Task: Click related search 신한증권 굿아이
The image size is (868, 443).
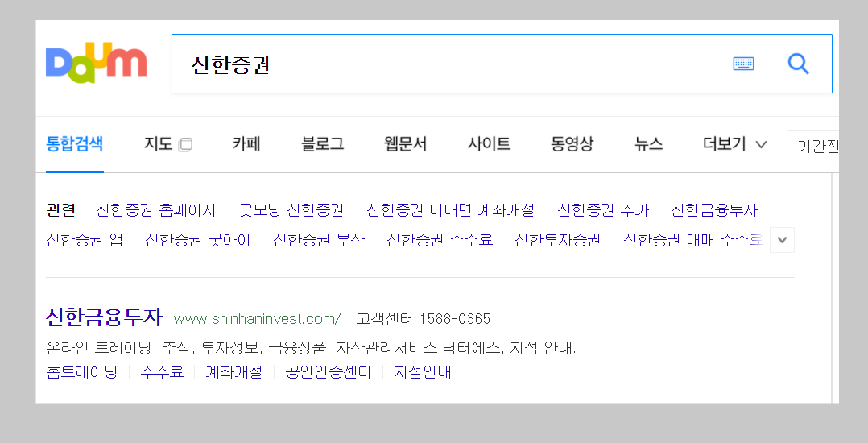Action: click(197, 240)
